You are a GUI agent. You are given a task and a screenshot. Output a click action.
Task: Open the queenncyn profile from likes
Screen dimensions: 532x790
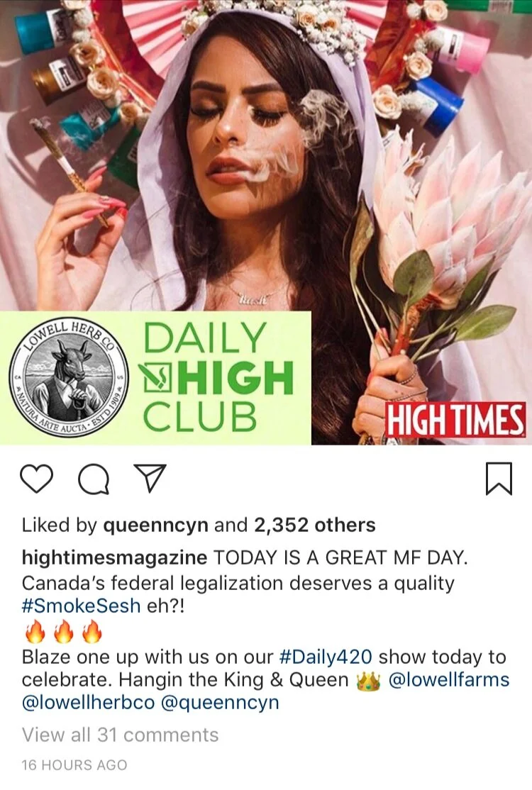click(155, 525)
